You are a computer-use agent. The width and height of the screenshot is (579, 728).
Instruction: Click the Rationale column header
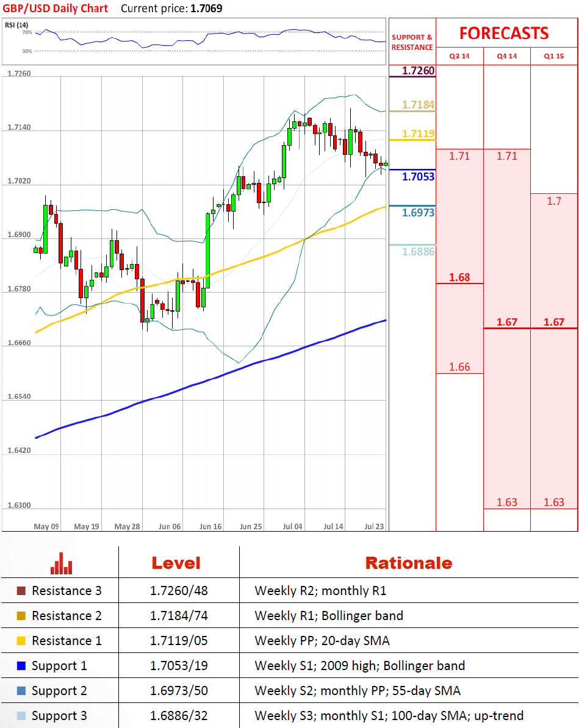click(x=409, y=563)
